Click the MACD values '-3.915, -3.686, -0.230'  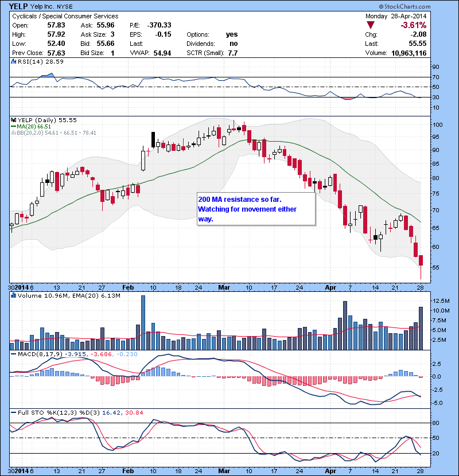101,354
